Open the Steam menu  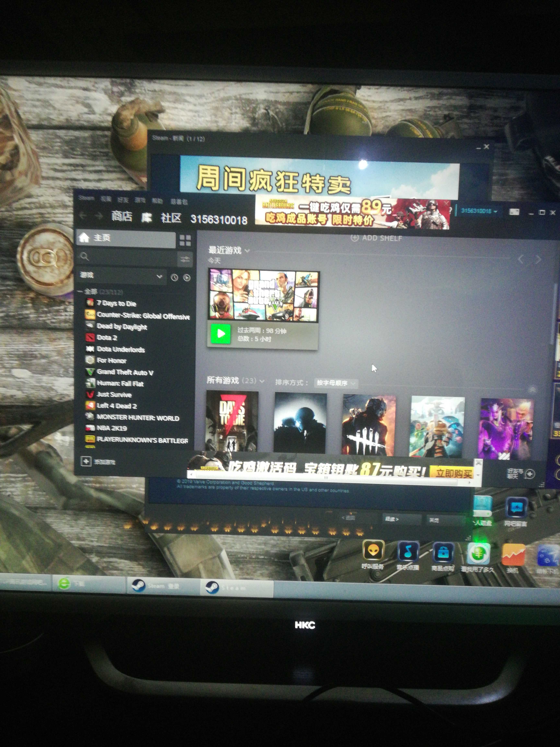(86, 198)
